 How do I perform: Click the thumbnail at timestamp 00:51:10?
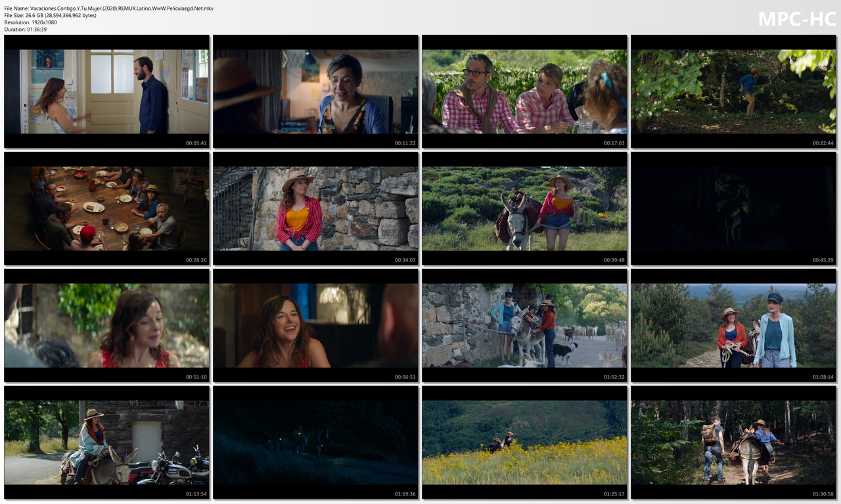point(106,325)
